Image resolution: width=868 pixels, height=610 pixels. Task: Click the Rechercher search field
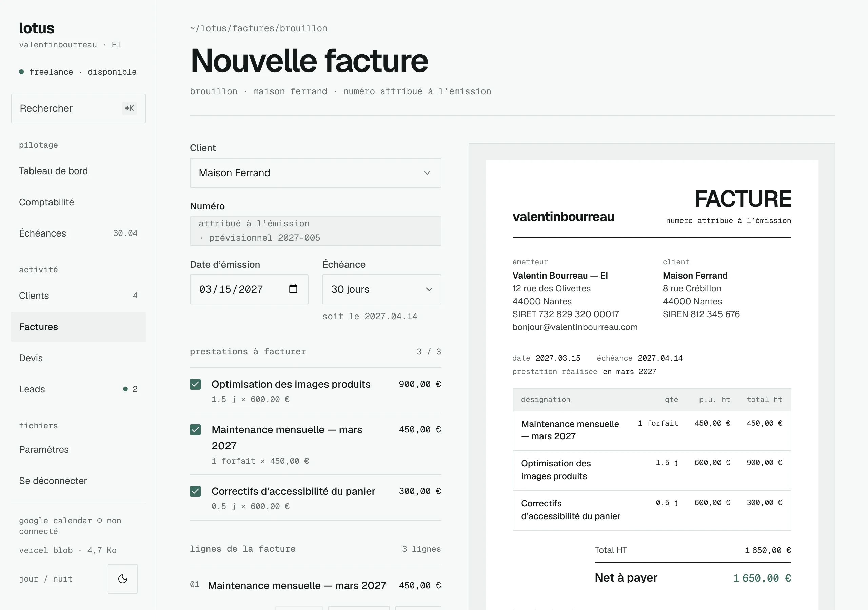[x=78, y=108]
